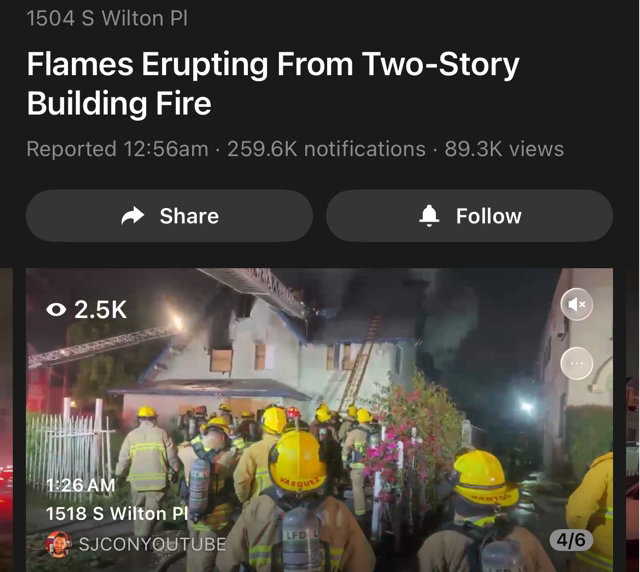Click the 89.3K views count
This screenshot has width=640, height=572.
[504, 149]
